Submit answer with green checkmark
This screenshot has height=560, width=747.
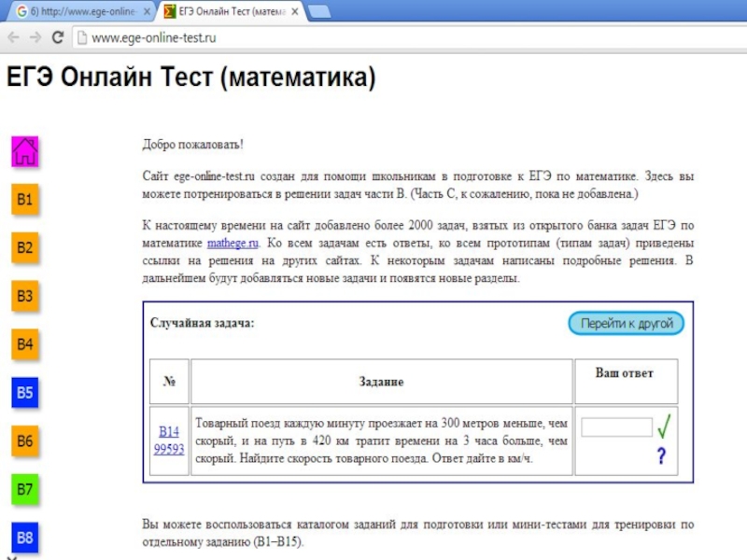[666, 427]
